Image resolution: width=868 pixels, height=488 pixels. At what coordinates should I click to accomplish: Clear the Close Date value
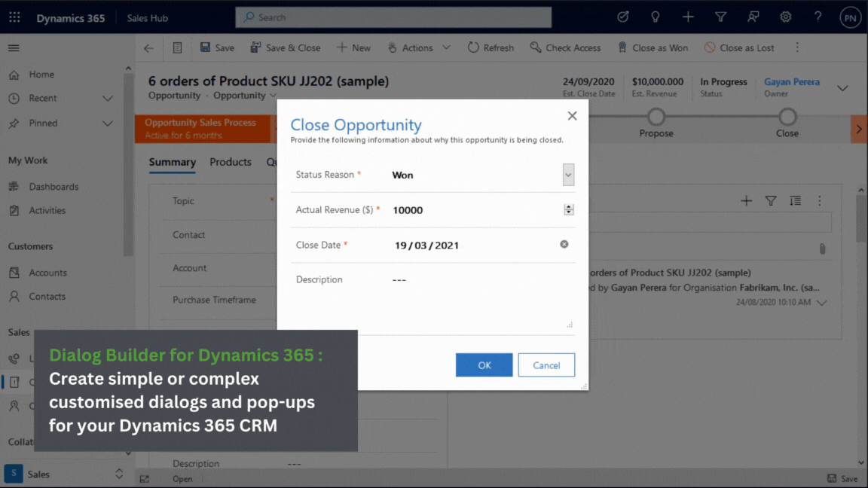564,245
